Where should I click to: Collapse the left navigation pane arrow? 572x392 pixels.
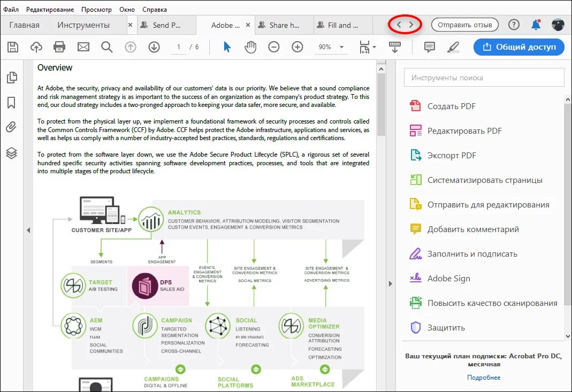(x=28, y=230)
